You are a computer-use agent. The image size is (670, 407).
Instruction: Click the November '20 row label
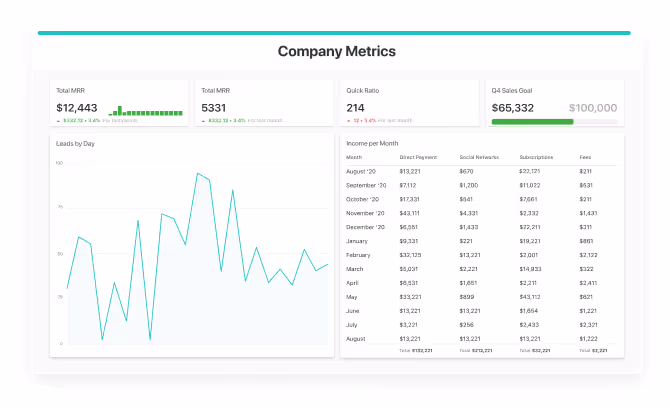tap(364, 212)
